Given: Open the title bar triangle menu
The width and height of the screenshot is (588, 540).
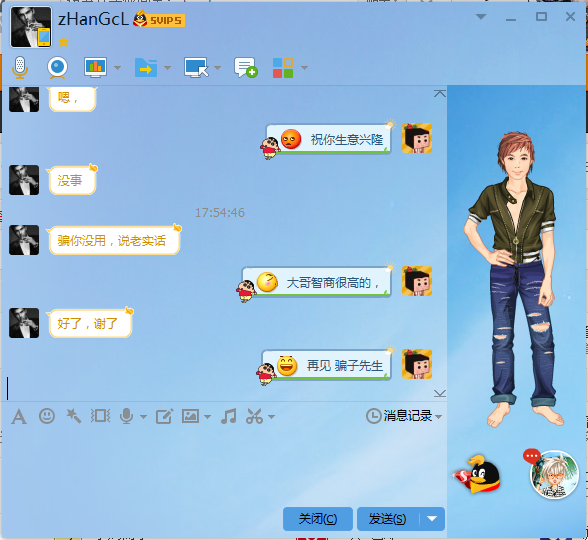Looking at the screenshot, I should click(x=481, y=16).
